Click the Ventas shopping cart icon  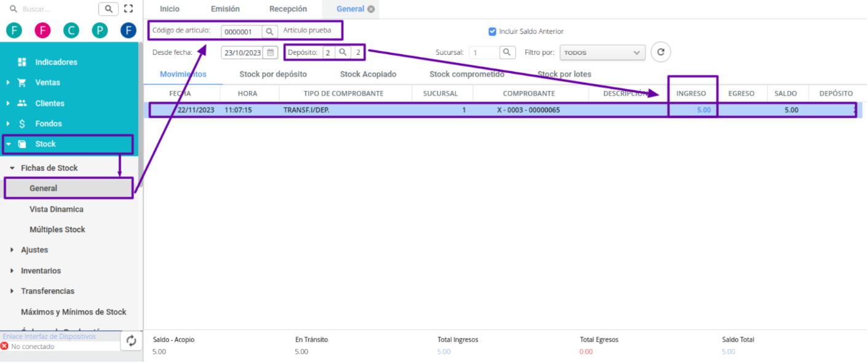[x=22, y=82]
